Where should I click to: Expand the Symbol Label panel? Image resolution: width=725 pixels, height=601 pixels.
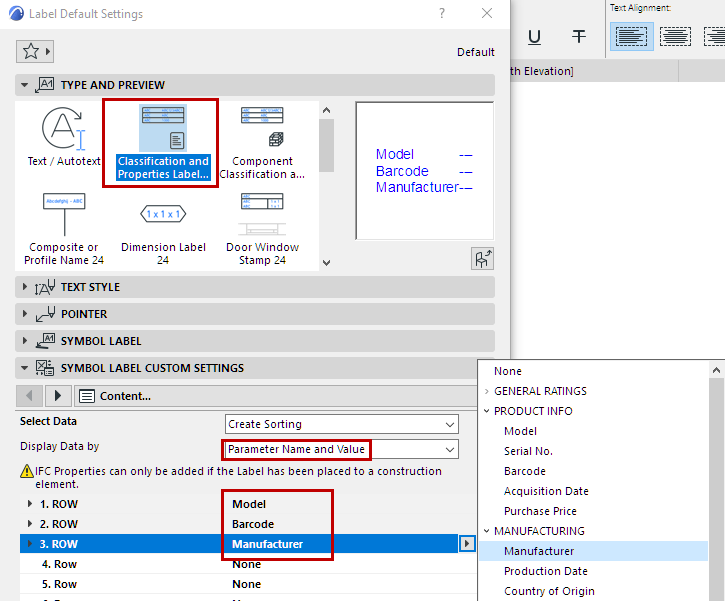coord(25,341)
